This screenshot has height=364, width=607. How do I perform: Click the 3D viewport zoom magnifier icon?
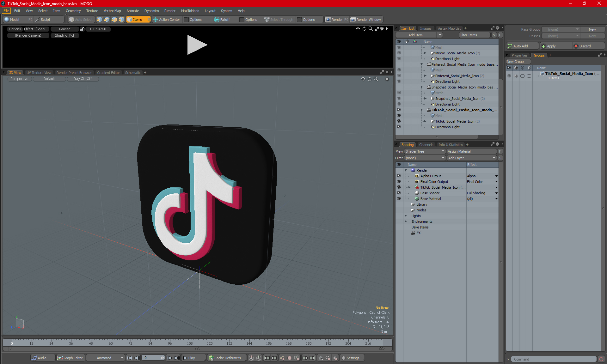coord(376,79)
